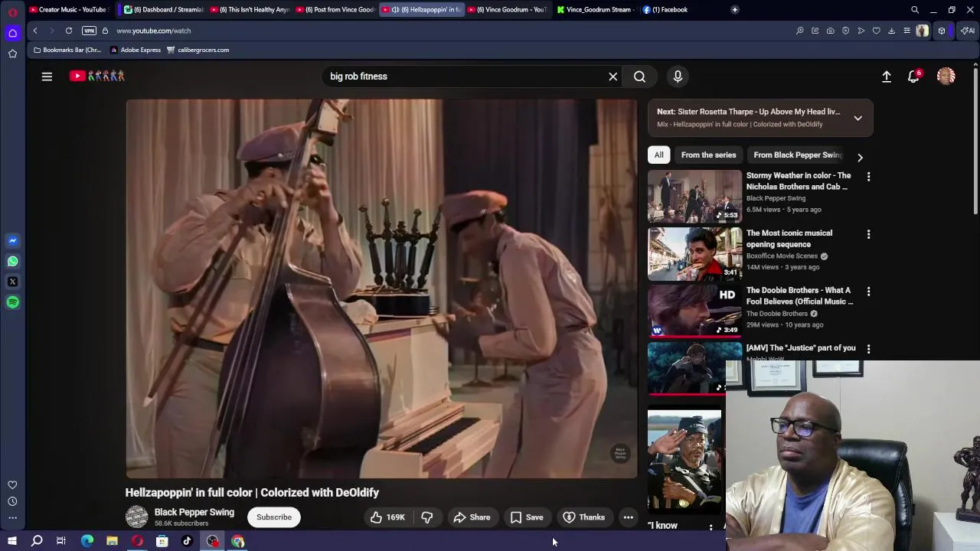The image size is (980, 551).
Task: Switch to the Facebook tab
Action: click(x=666, y=10)
